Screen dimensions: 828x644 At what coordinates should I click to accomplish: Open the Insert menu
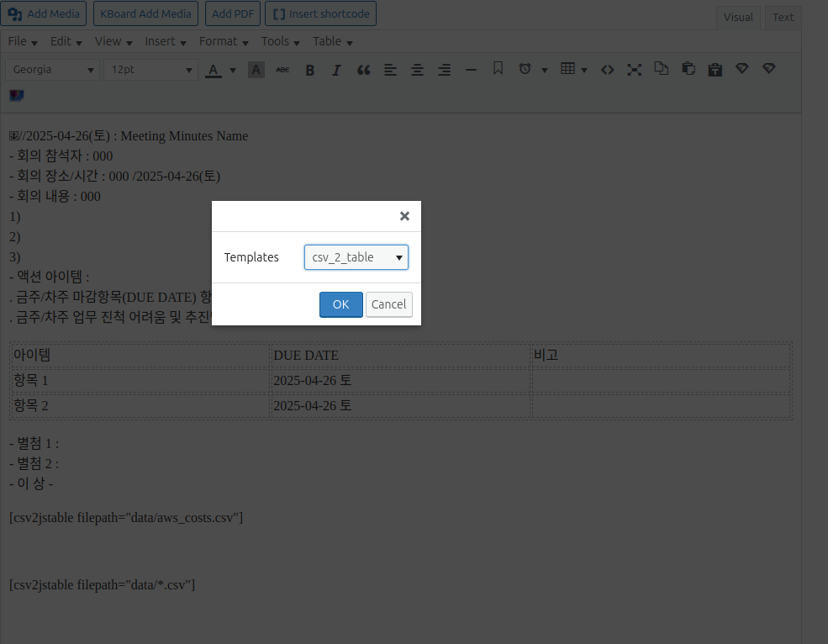pos(166,41)
